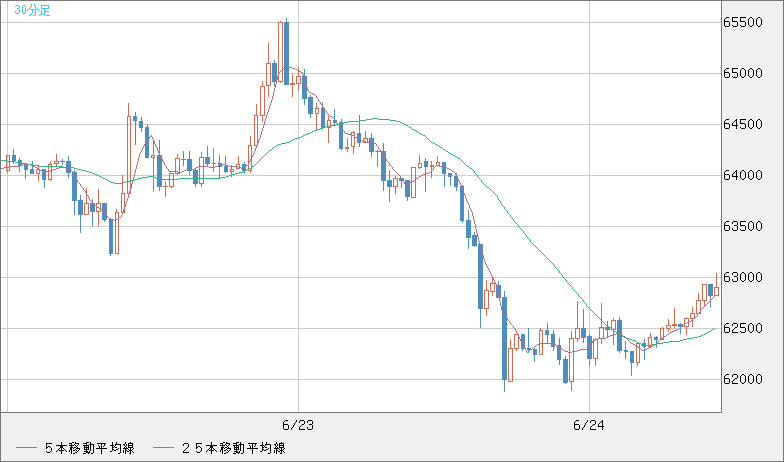Click the red 5-period average legend line sample
The image size is (784, 462).
[x=26, y=448]
